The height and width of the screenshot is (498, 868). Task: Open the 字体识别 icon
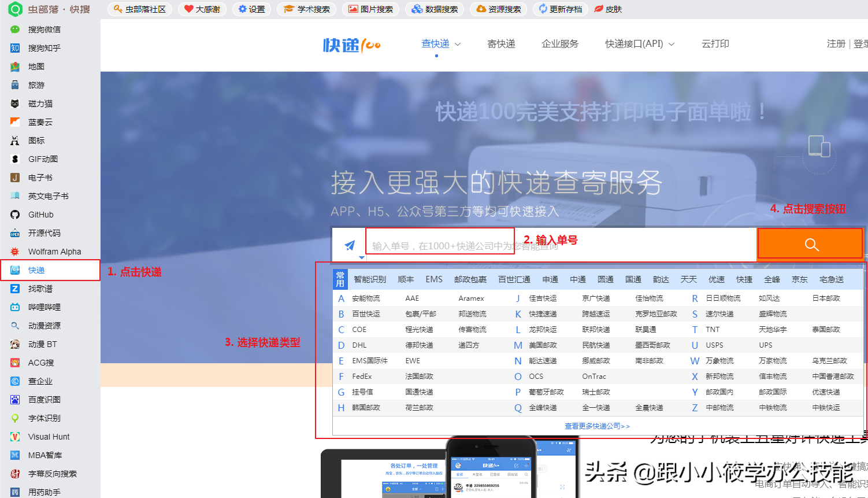[x=15, y=418]
